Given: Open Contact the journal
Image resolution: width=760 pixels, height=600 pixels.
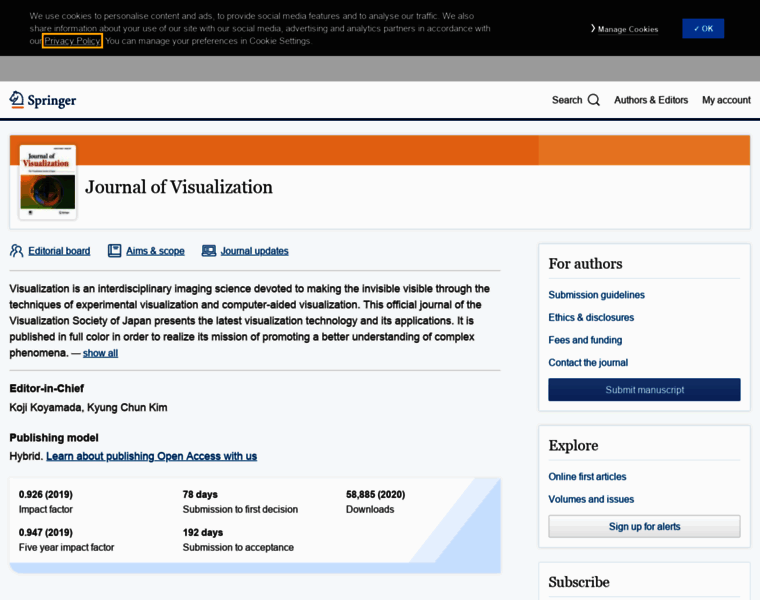Looking at the screenshot, I should (x=588, y=363).
